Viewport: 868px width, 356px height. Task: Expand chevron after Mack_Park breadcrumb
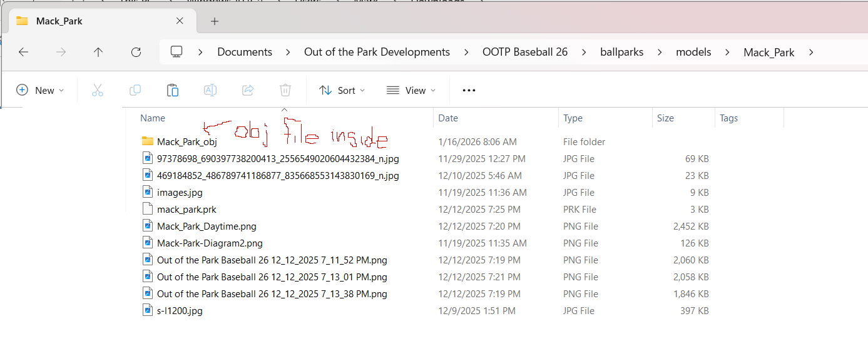[x=811, y=52]
